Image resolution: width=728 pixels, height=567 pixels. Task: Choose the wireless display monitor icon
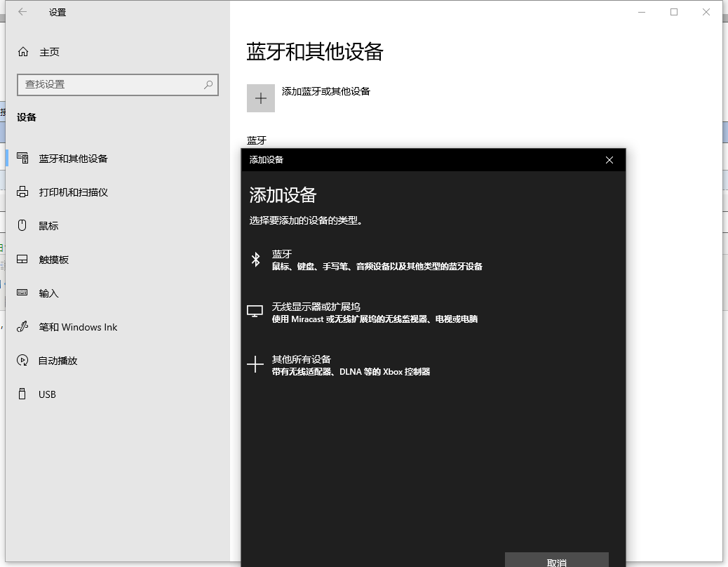click(255, 311)
